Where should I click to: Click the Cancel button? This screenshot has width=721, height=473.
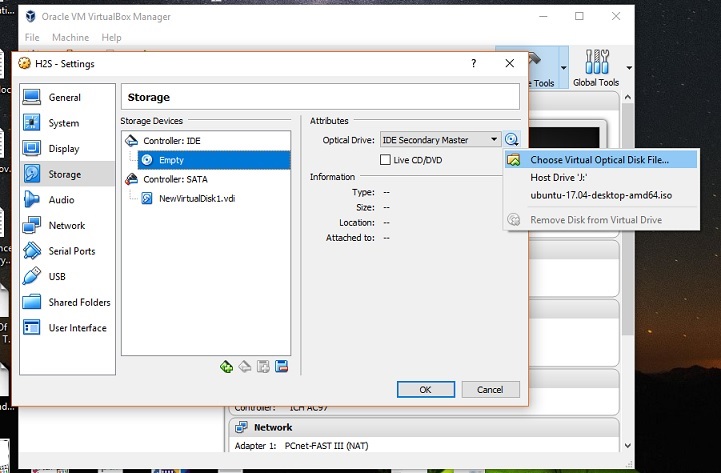pos(490,390)
